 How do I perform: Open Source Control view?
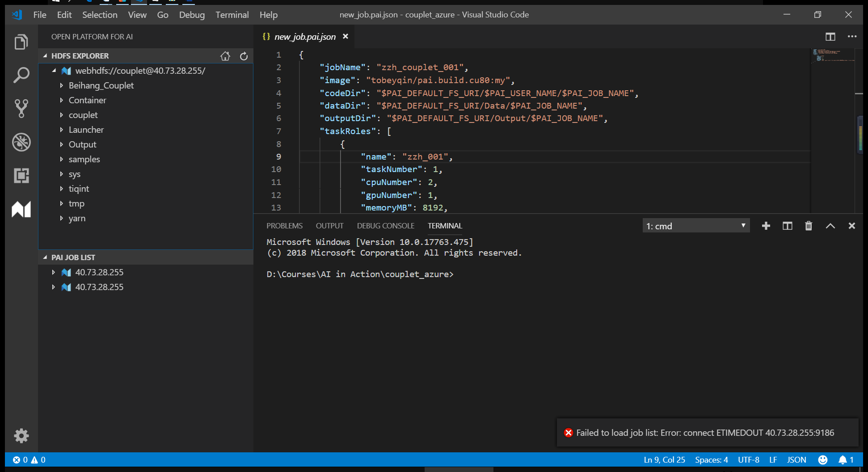(x=21, y=109)
